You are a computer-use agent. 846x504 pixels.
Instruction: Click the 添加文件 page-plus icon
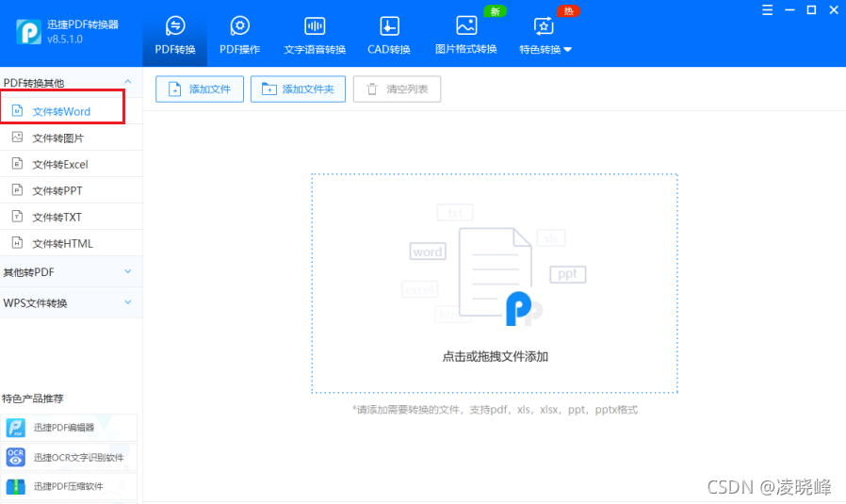pos(175,89)
